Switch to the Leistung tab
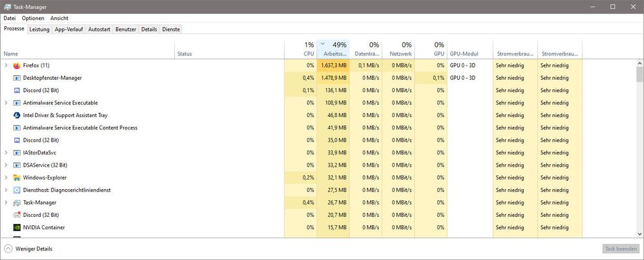Image resolution: width=644 pixels, height=260 pixels. pos(39,30)
